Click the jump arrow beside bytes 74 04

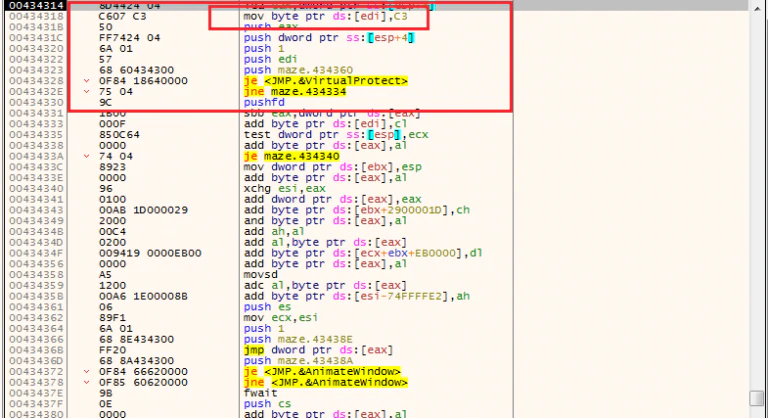[x=86, y=156]
